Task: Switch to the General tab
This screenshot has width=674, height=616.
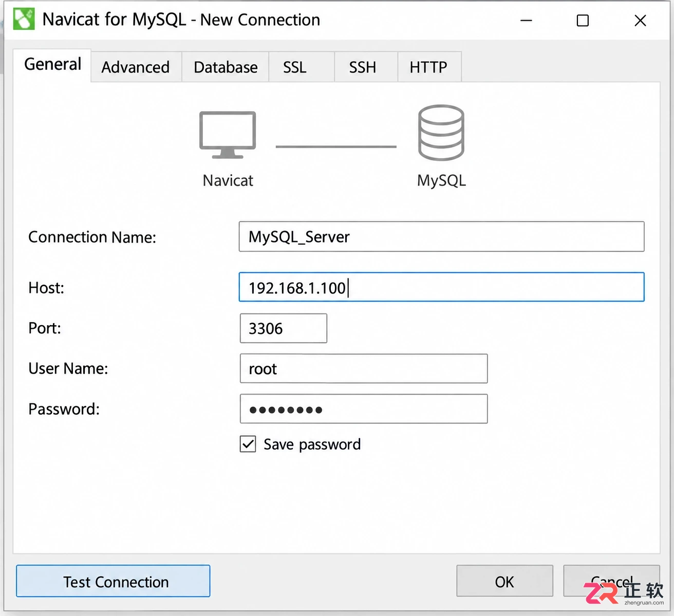Action: 52,65
